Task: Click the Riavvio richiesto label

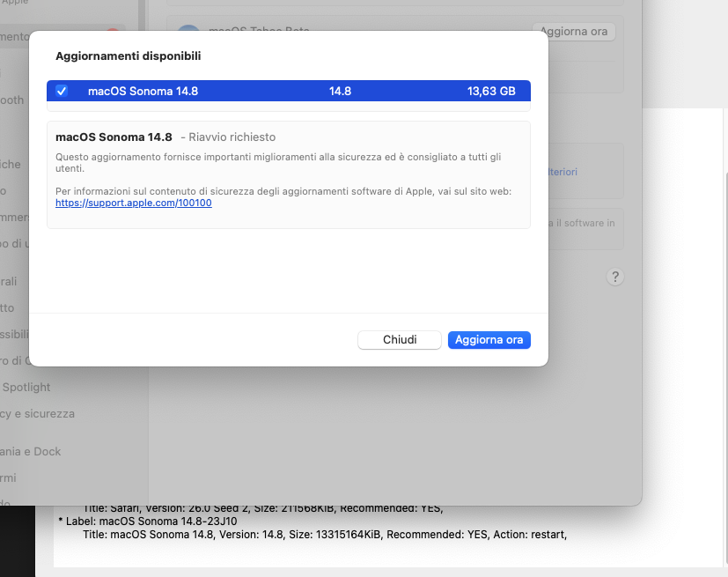Action: [x=232, y=137]
